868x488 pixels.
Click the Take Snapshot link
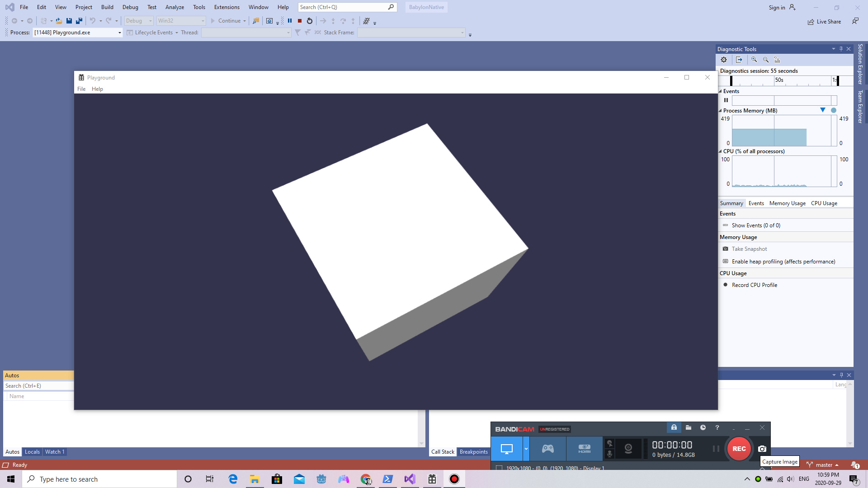[749, 249]
